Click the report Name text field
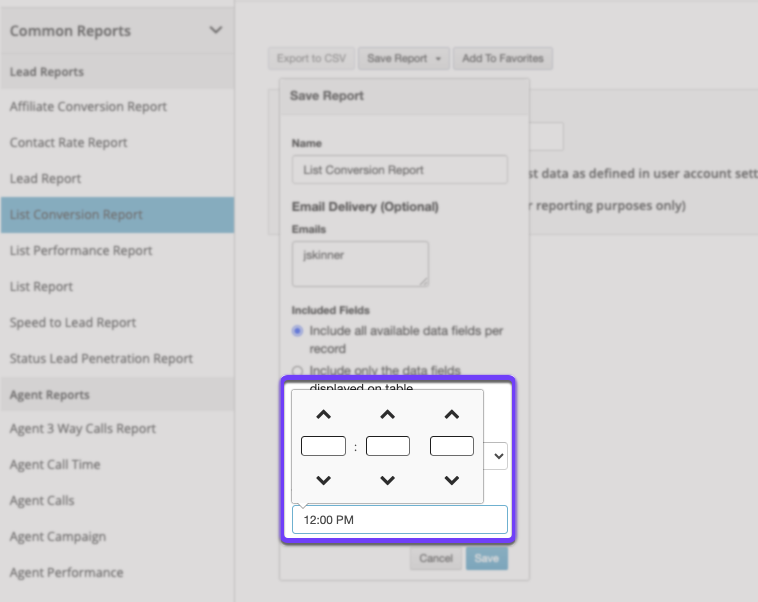Screen dimensions: 758x602 [400, 170]
